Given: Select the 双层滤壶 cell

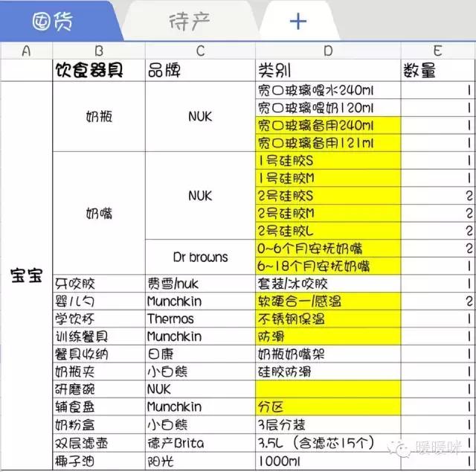Looking at the screenshot, I should pyautogui.click(x=99, y=443).
